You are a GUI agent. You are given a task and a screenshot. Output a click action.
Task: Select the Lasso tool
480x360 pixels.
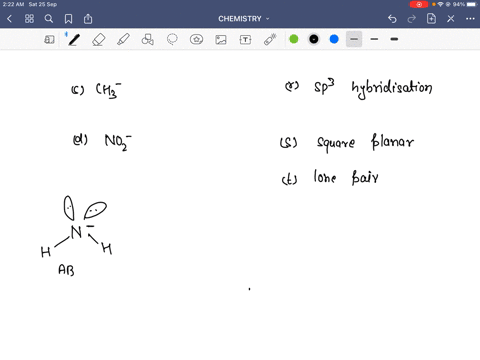(x=172, y=39)
